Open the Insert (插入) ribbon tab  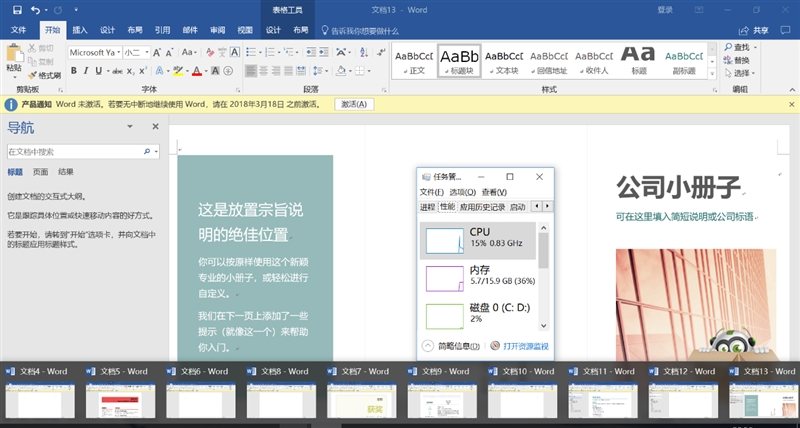pyautogui.click(x=80, y=31)
